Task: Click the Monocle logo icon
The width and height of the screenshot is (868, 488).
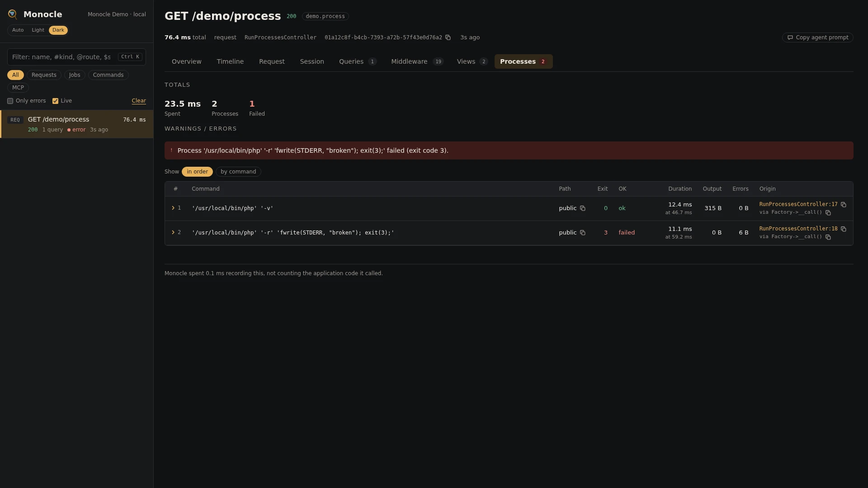Action: tap(13, 14)
